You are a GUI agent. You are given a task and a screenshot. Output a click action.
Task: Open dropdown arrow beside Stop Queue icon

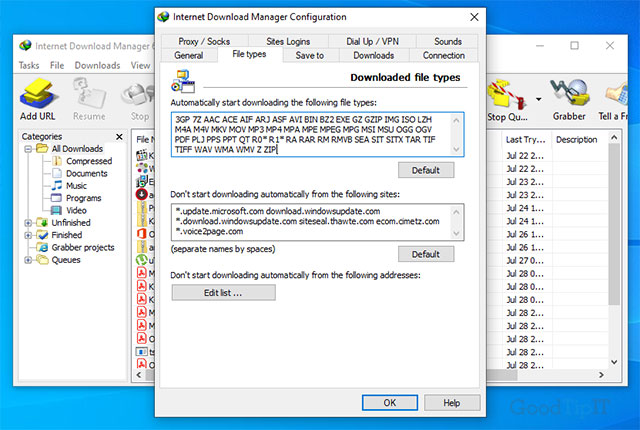pos(539,99)
